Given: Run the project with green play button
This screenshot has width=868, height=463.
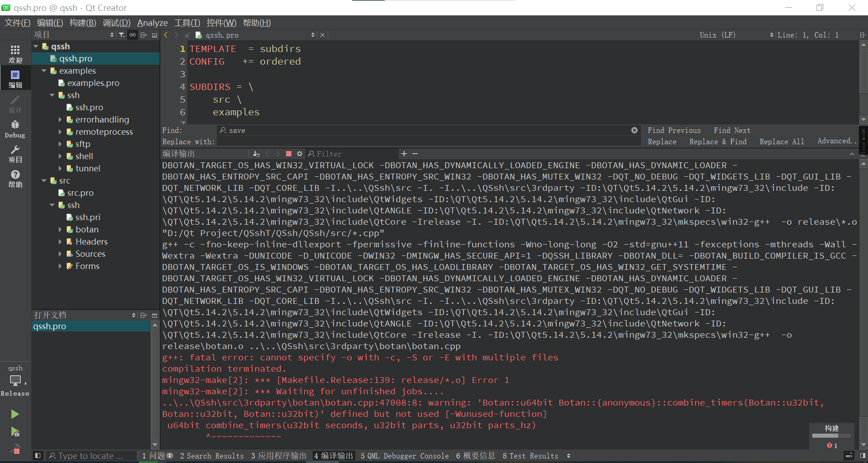Looking at the screenshot, I should coord(15,414).
